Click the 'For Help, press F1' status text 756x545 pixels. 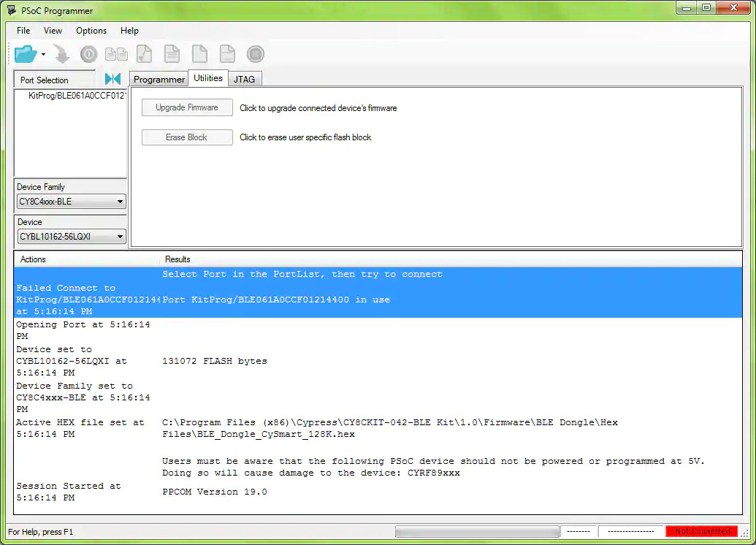40,532
